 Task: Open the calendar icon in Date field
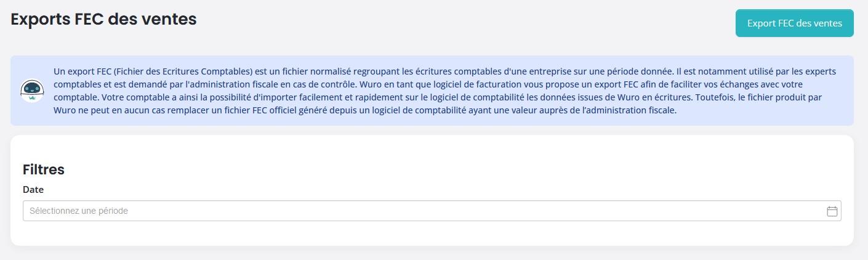(832, 211)
